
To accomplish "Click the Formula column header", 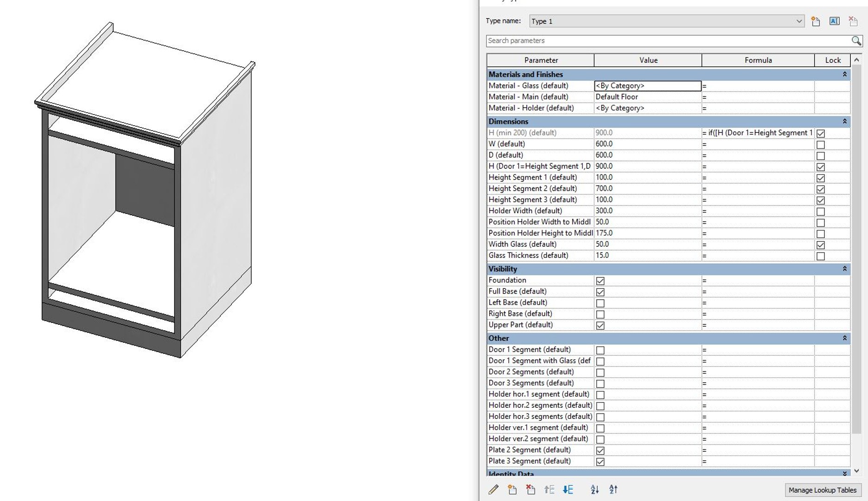I will point(758,60).
